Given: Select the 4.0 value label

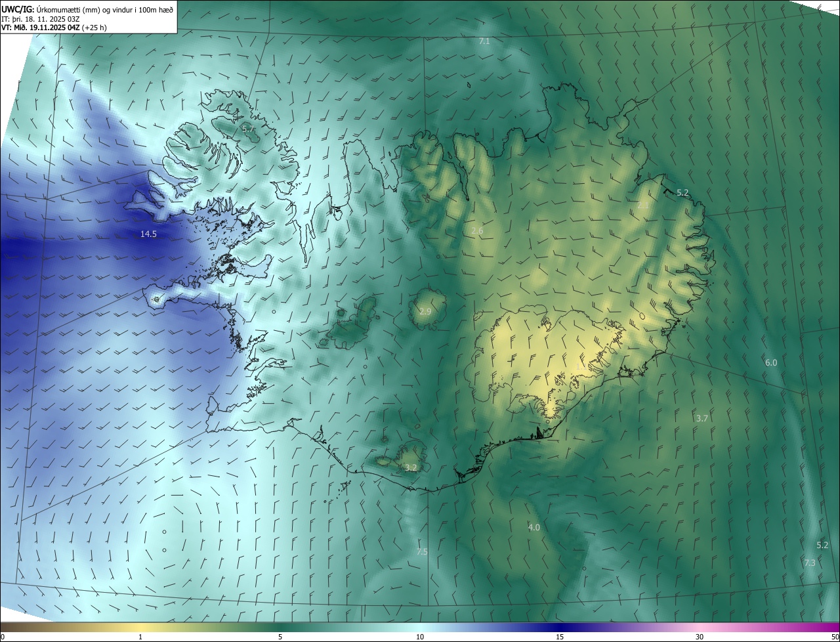Looking at the screenshot, I should coord(534,527).
